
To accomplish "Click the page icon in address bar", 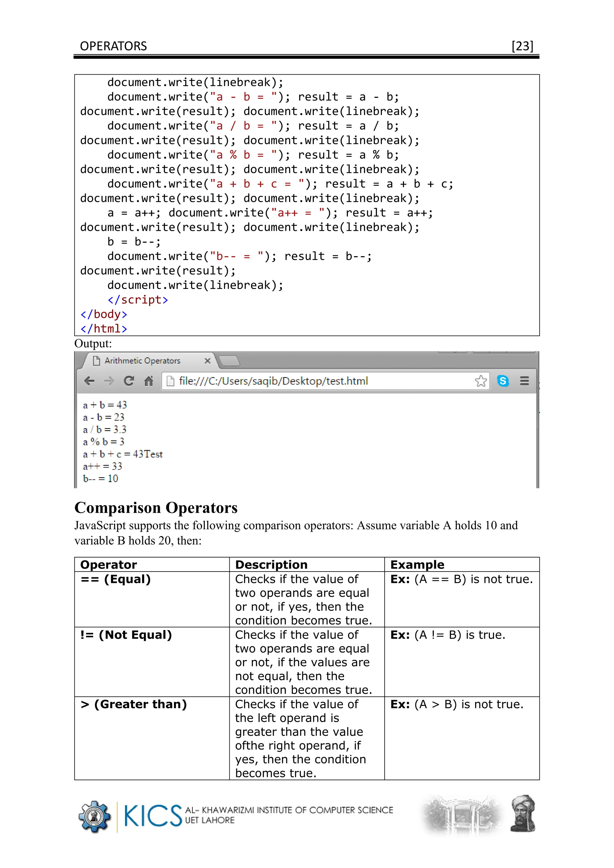I will click(x=171, y=381).
